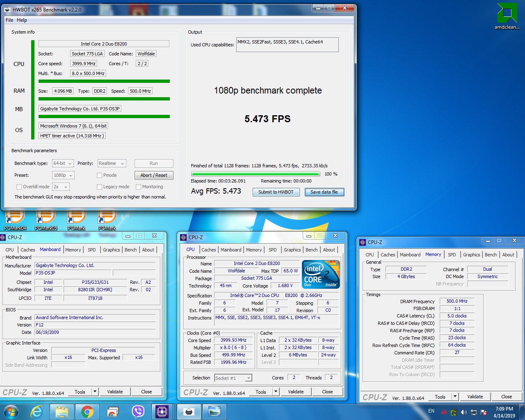Open the Preset 1080p dropdown

[63, 175]
